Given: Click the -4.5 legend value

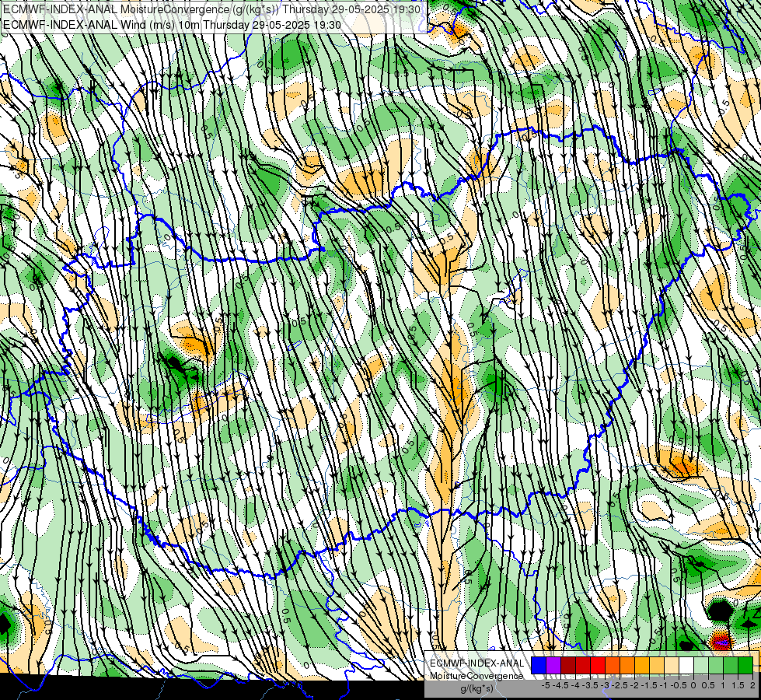Looking at the screenshot, I should tap(560, 685).
